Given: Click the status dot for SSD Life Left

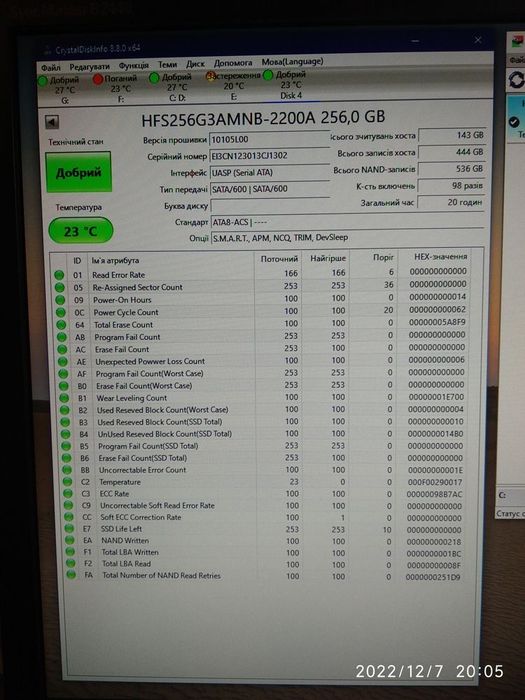Looking at the screenshot, I should tap(69, 529).
